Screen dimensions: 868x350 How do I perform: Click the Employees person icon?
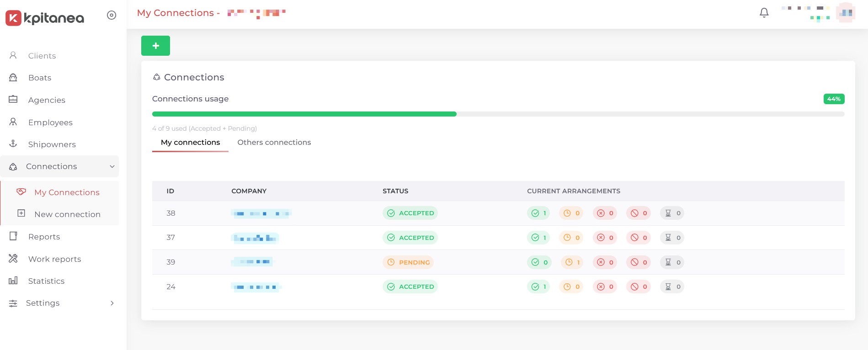coord(13,122)
